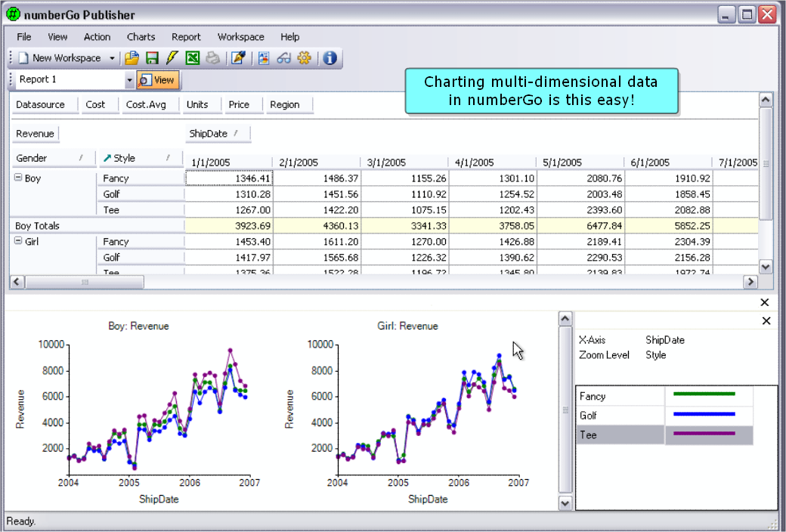Select the cell with value 6477.84
Viewport: 786px width, 532px height.
pos(580,226)
